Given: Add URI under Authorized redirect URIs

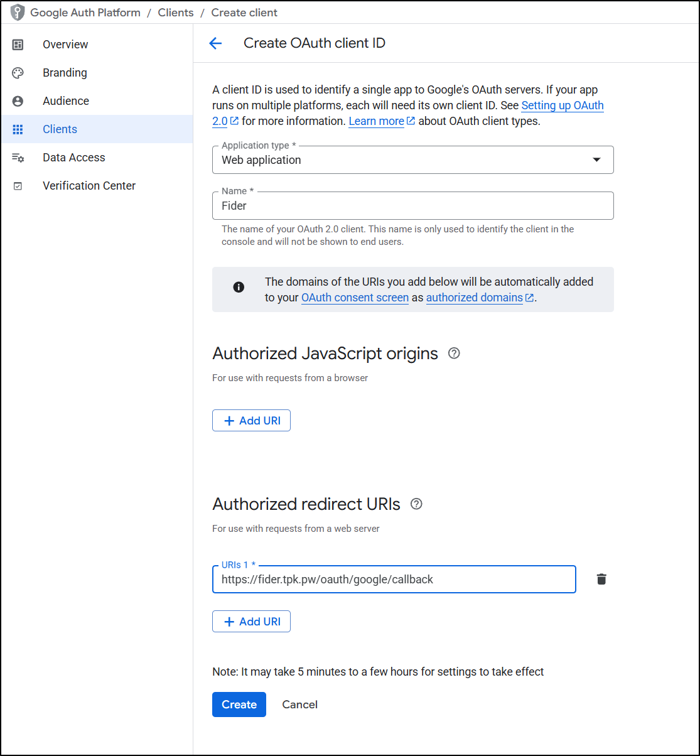Looking at the screenshot, I should (x=251, y=622).
